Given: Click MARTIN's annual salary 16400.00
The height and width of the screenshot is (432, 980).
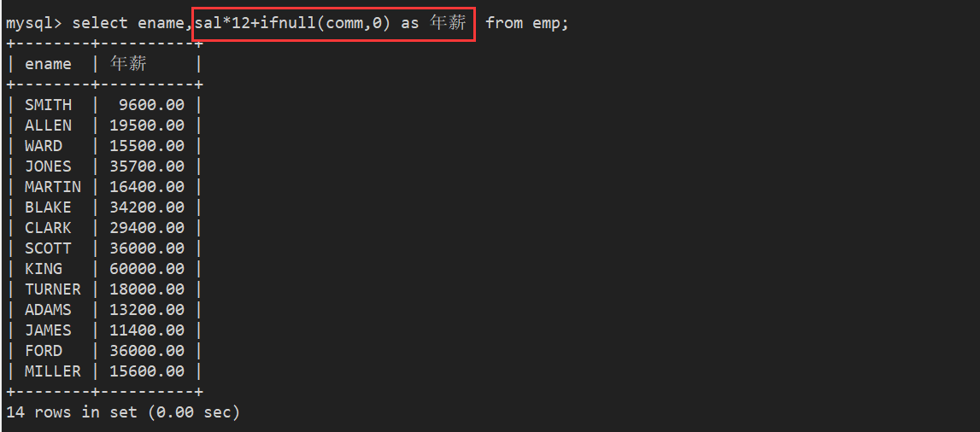Looking at the screenshot, I should tap(147, 187).
